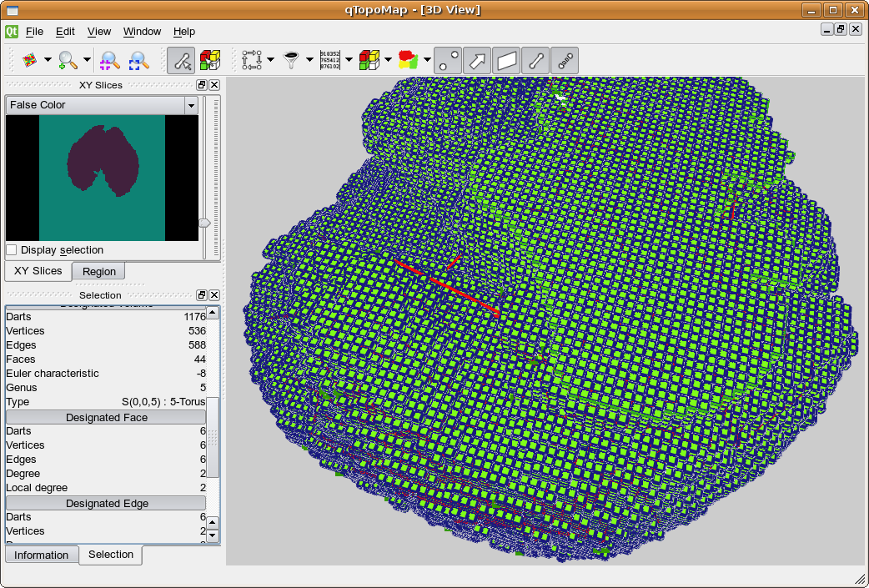The image size is (869, 588).
Task: Toggle the vertices display button
Action: [x=448, y=60]
